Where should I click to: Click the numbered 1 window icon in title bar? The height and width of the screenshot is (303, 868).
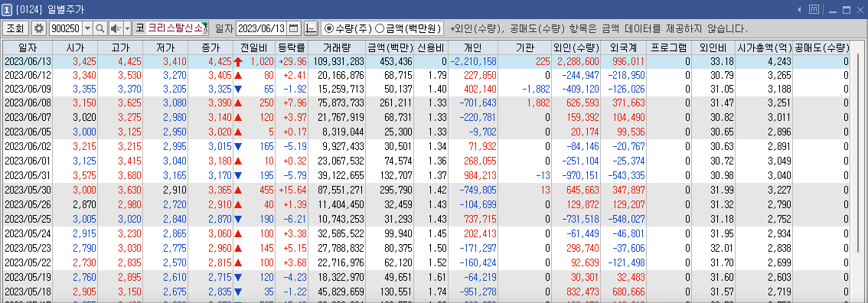tap(7, 9)
